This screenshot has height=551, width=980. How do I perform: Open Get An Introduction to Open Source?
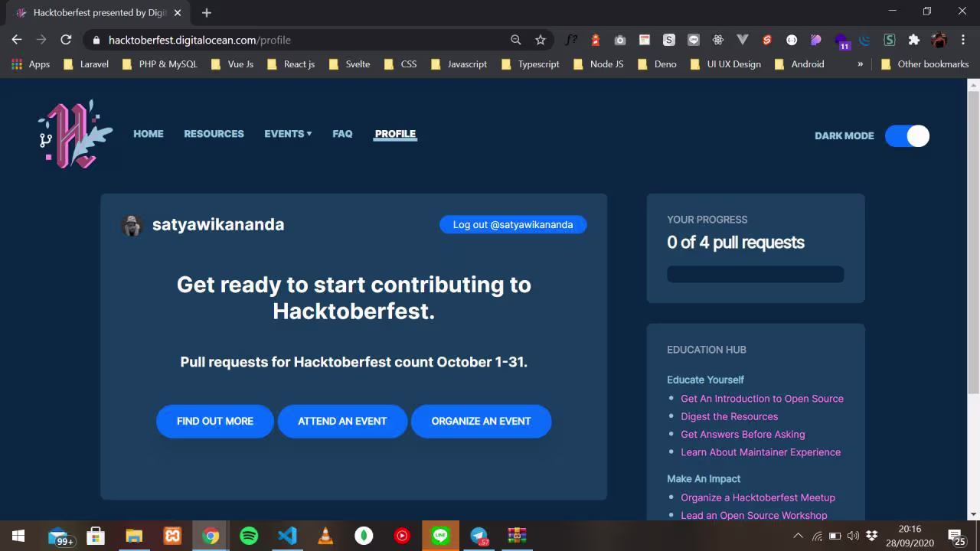pyautogui.click(x=762, y=399)
